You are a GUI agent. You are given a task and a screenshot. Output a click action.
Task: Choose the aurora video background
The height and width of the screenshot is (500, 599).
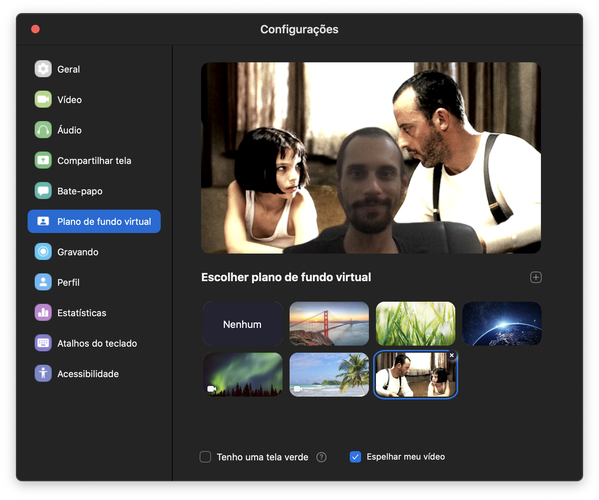tap(243, 374)
